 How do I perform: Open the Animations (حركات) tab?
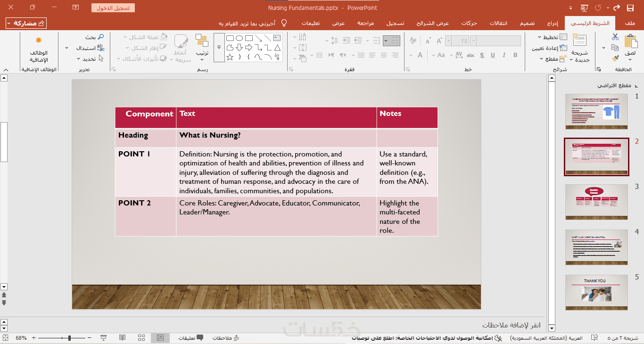470,23
